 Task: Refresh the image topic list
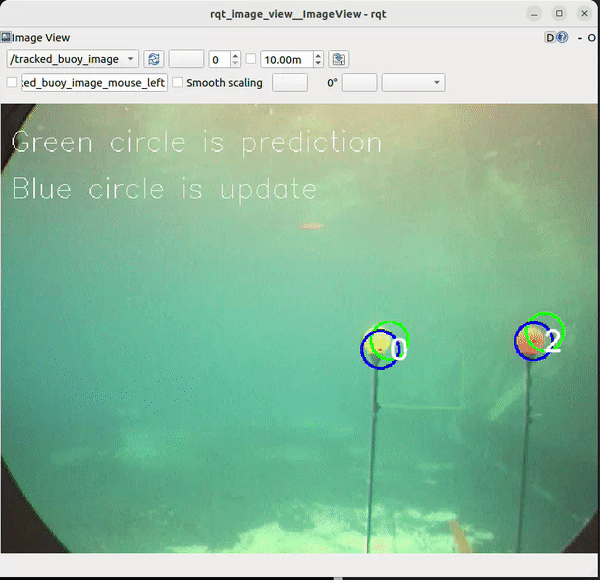154,59
